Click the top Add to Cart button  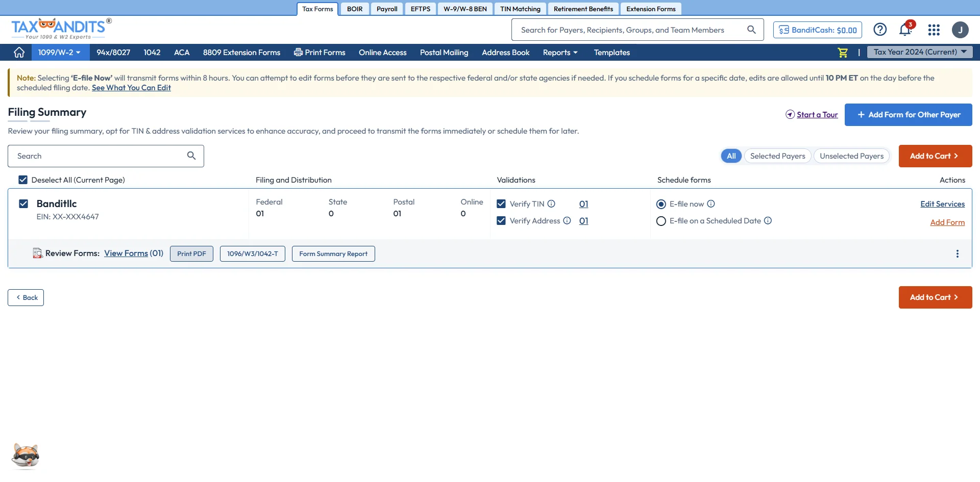coord(935,156)
